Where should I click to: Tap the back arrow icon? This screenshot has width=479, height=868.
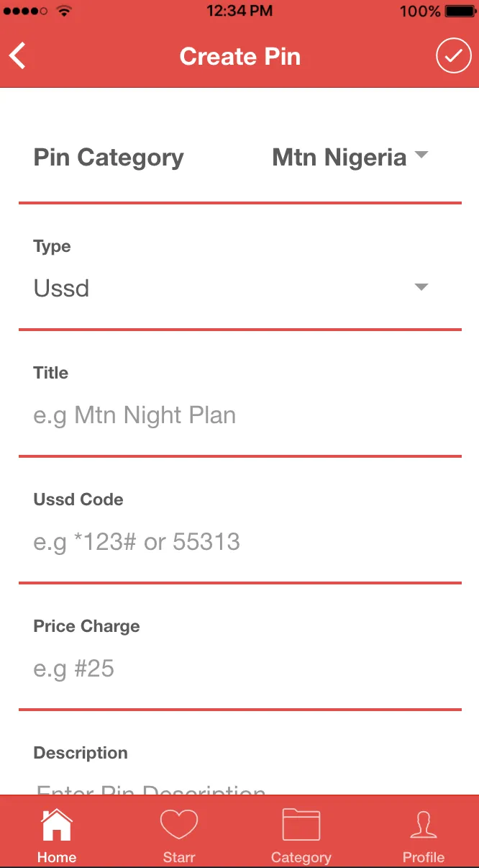[x=17, y=56]
